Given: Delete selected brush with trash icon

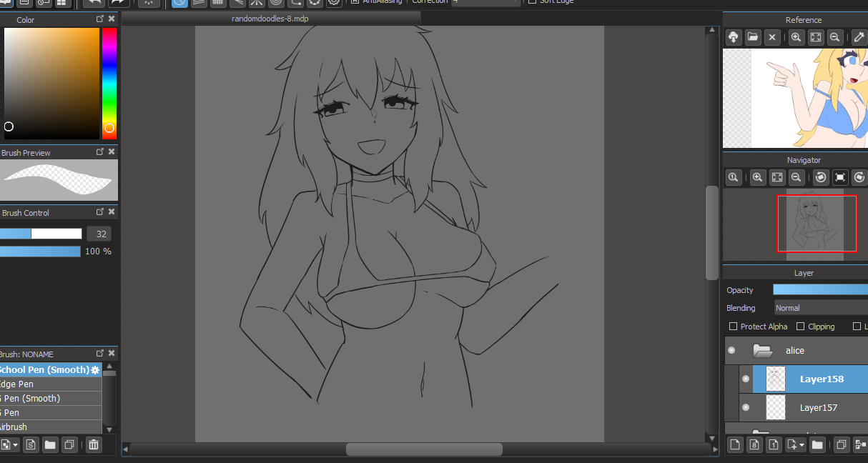Looking at the screenshot, I should coord(93,445).
